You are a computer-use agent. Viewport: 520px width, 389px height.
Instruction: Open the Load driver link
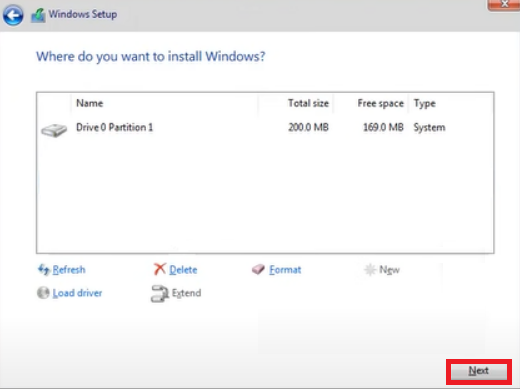click(x=77, y=293)
